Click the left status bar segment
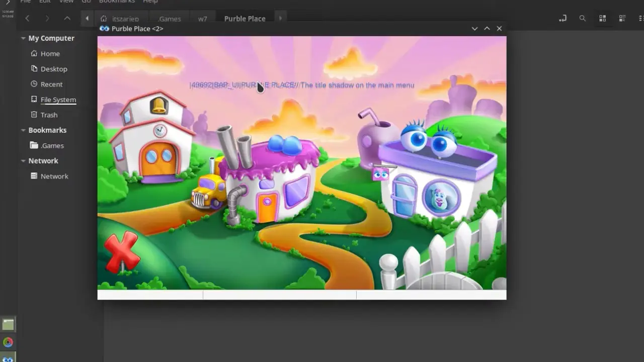Viewport: 644px width, 362px height. 150,295
